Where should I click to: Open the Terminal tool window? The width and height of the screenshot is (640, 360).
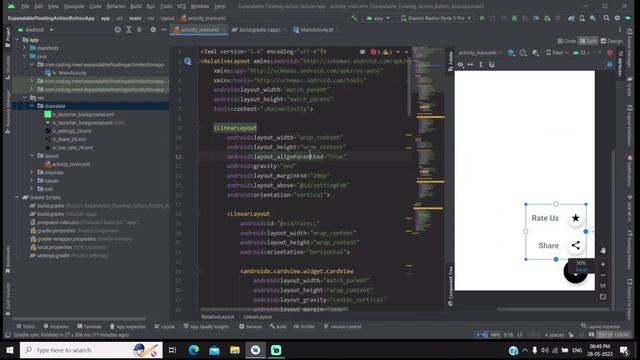89,327
